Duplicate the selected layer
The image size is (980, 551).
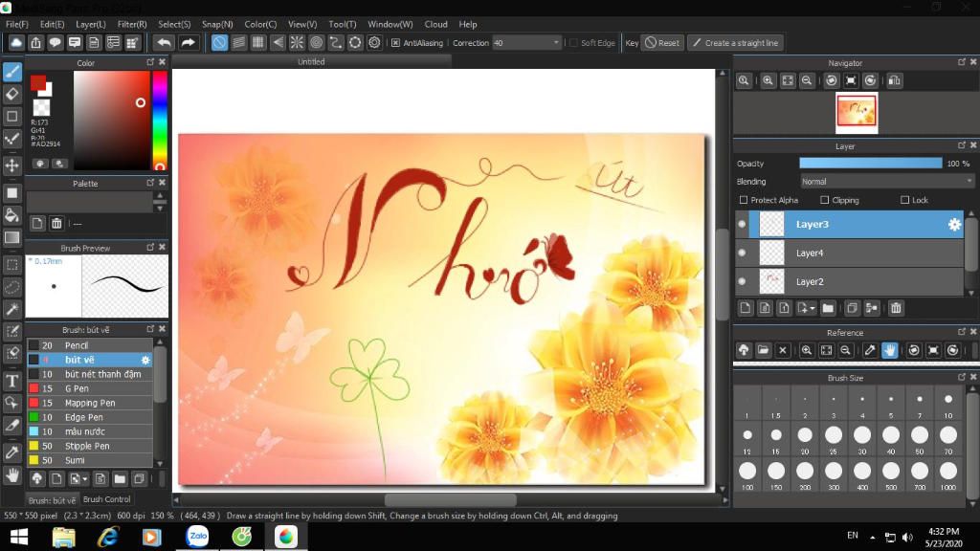point(852,308)
